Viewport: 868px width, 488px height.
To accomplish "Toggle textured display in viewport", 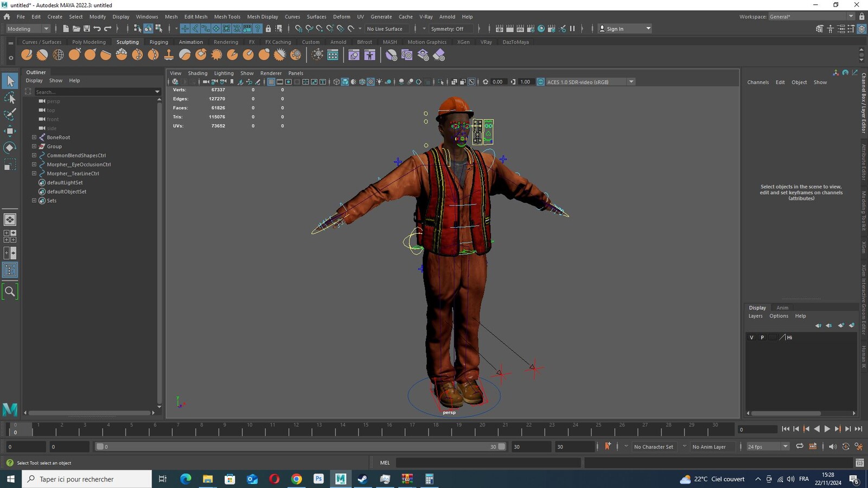I will pos(371,82).
